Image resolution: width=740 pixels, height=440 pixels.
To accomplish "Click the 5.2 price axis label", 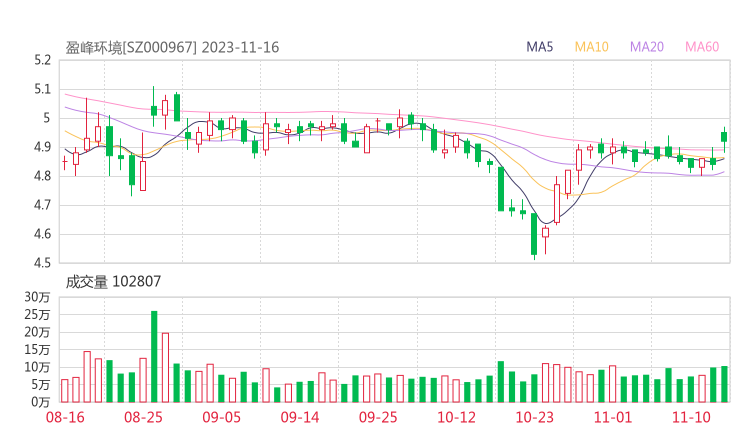I will [42, 60].
